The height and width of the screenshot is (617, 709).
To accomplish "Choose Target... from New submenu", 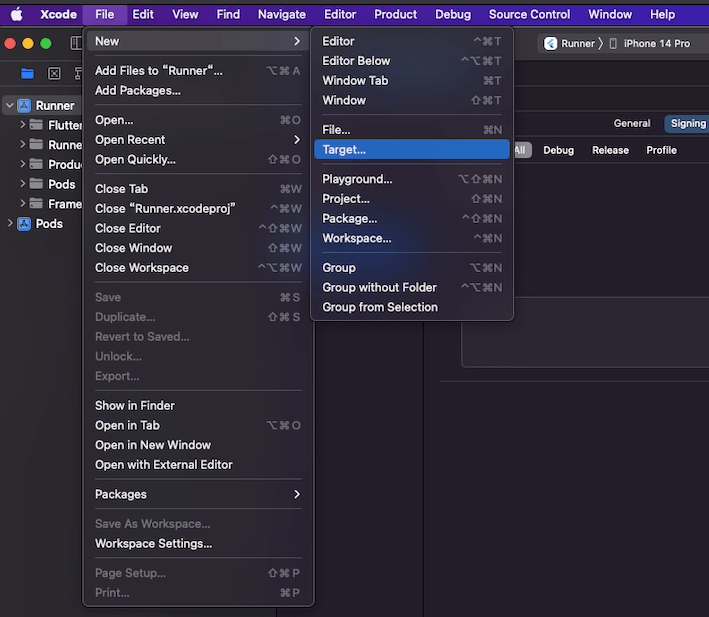I will [411, 150].
